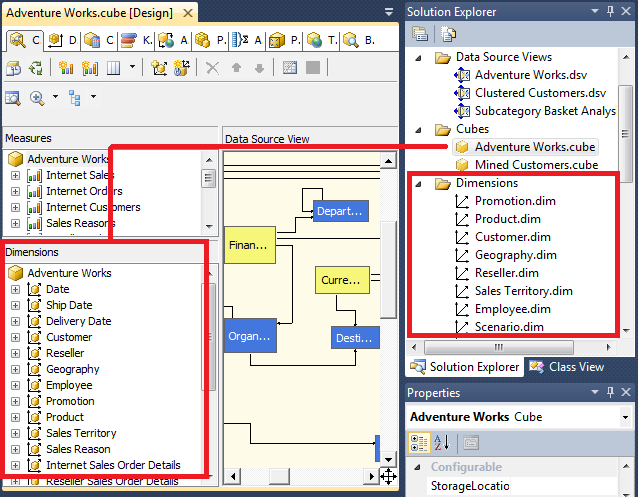Image resolution: width=638 pixels, height=497 pixels.
Task: Open Sales Territory.dim dimension file
Action: (x=524, y=291)
